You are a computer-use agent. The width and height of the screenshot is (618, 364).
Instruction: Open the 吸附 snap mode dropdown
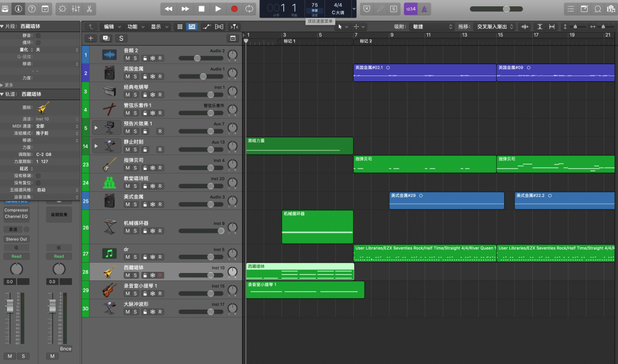(x=432, y=27)
